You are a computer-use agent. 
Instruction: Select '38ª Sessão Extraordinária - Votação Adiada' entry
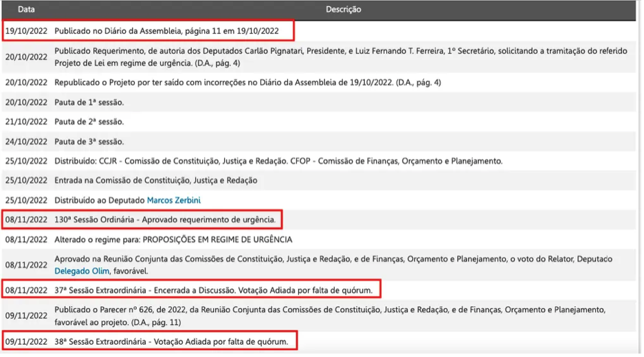[x=171, y=342]
